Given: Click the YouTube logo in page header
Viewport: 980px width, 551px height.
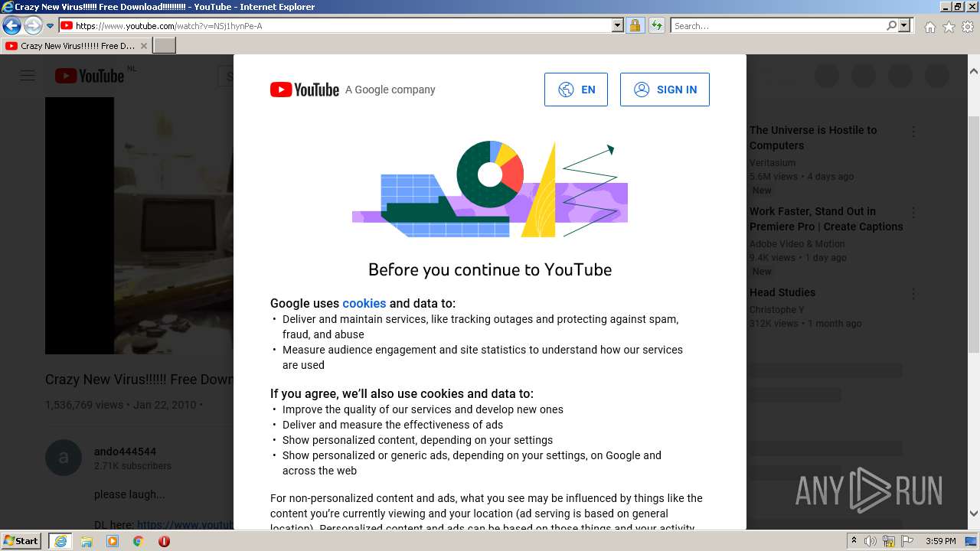Looking at the screenshot, I should [x=90, y=76].
